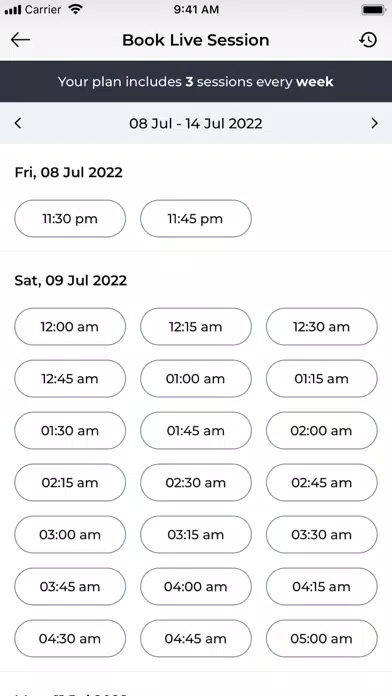The height and width of the screenshot is (696, 392).
Task: Select the 03:15 am time slot
Action: [x=196, y=534]
